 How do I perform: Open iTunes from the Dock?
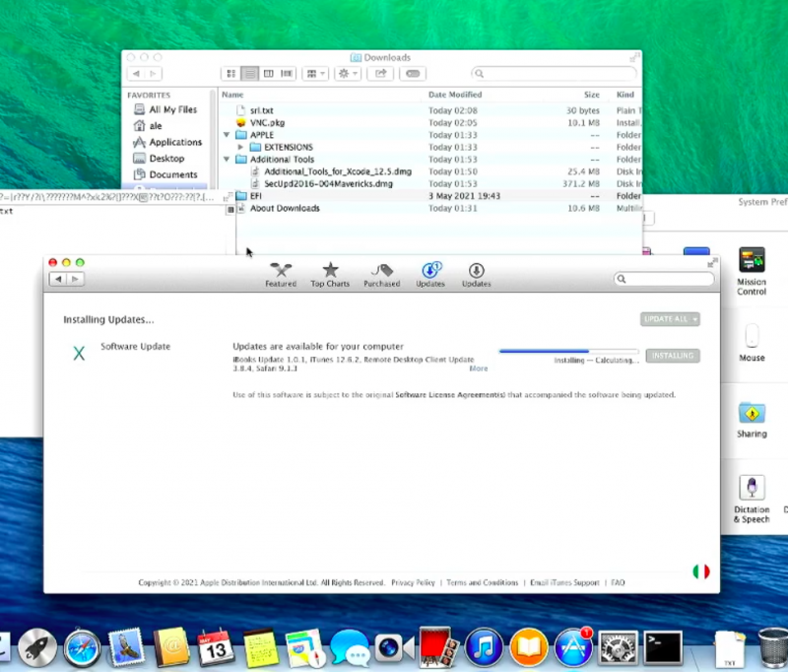(484, 647)
